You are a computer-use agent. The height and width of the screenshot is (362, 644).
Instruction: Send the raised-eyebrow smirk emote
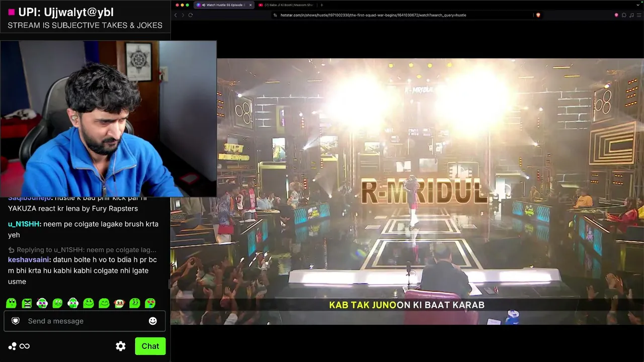coord(135,303)
